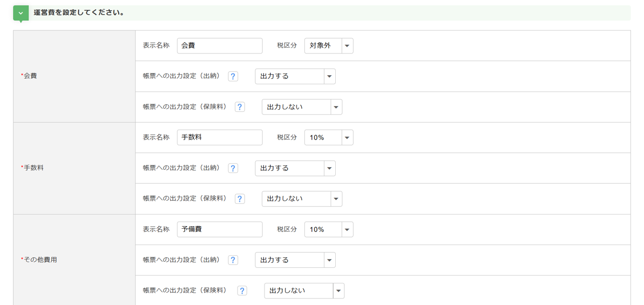Open その他費用 出納 output dropdown
Screen dimensions: 644x305
295,260
